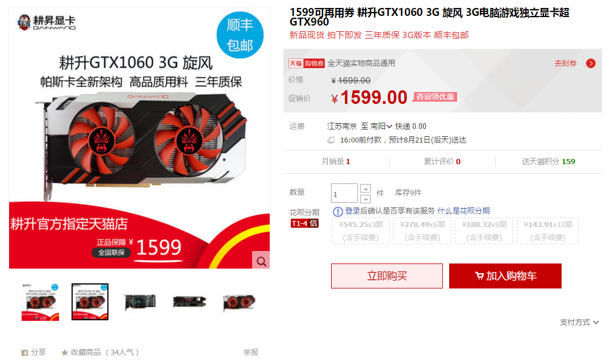Decrease quantity with the down arrow
This screenshot has width=611, height=364.
[x=365, y=199]
